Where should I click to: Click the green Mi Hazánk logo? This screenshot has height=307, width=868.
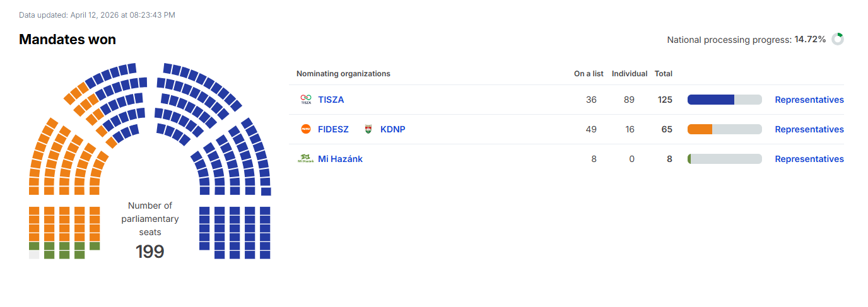(x=305, y=159)
